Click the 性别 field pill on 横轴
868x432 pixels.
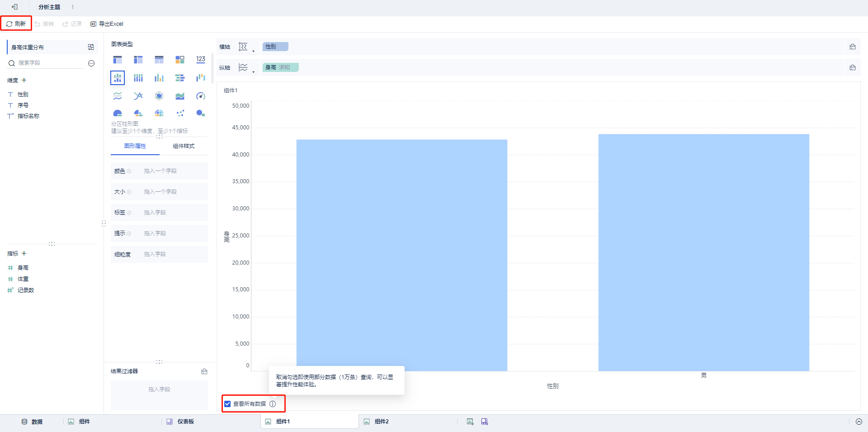point(275,47)
